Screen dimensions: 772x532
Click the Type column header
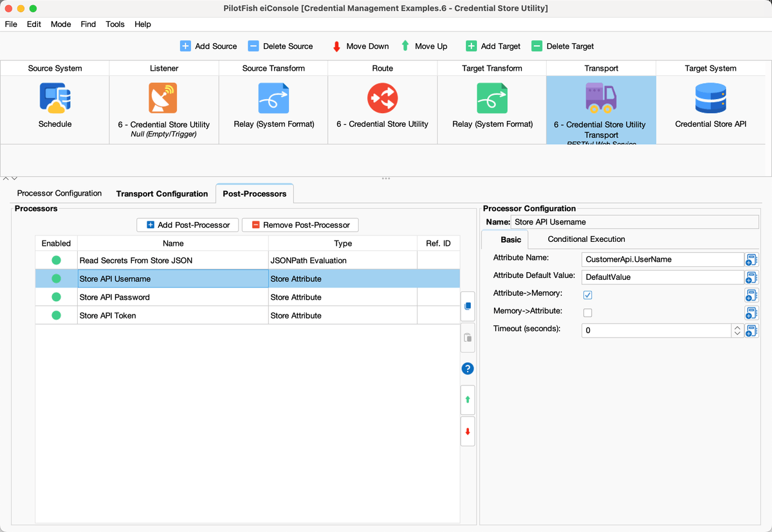[x=343, y=243]
